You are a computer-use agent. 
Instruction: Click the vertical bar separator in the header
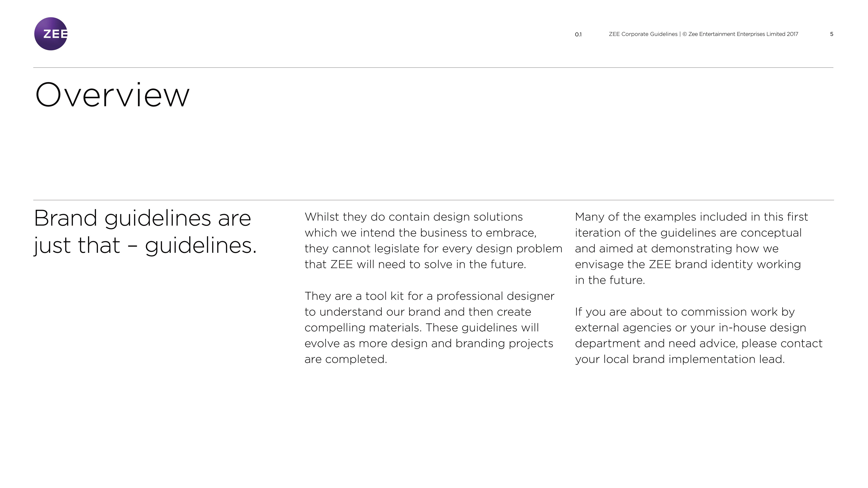tap(680, 34)
